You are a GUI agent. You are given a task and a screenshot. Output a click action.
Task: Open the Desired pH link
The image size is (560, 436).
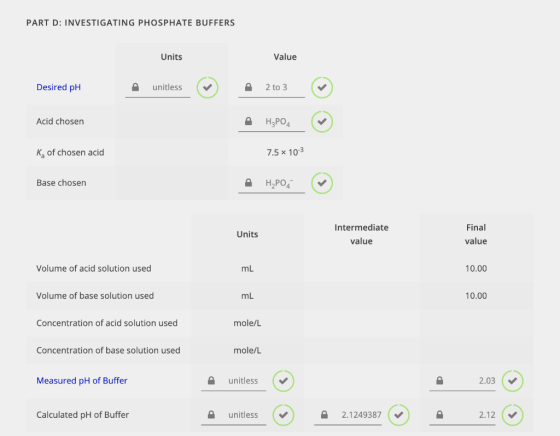click(59, 87)
